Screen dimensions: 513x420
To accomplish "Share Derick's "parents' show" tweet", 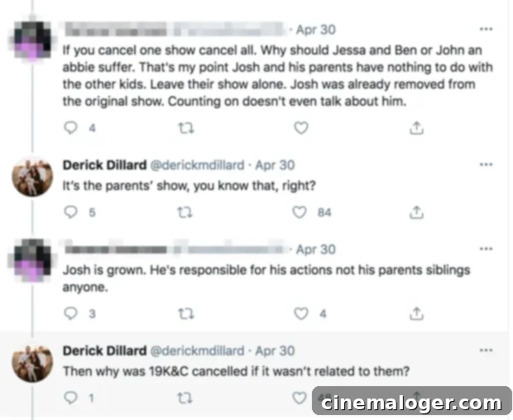I will pyautogui.click(x=417, y=212).
